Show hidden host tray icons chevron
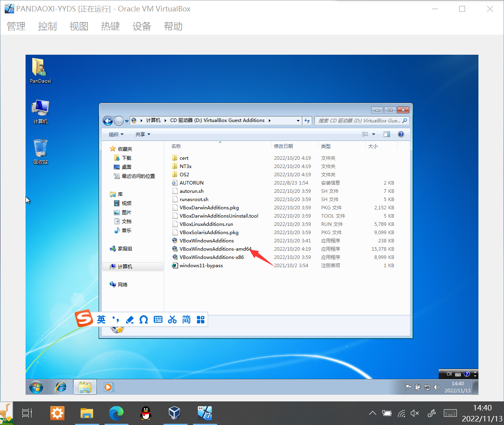Image resolution: width=504 pixels, height=425 pixels. click(x=372, y=413)
